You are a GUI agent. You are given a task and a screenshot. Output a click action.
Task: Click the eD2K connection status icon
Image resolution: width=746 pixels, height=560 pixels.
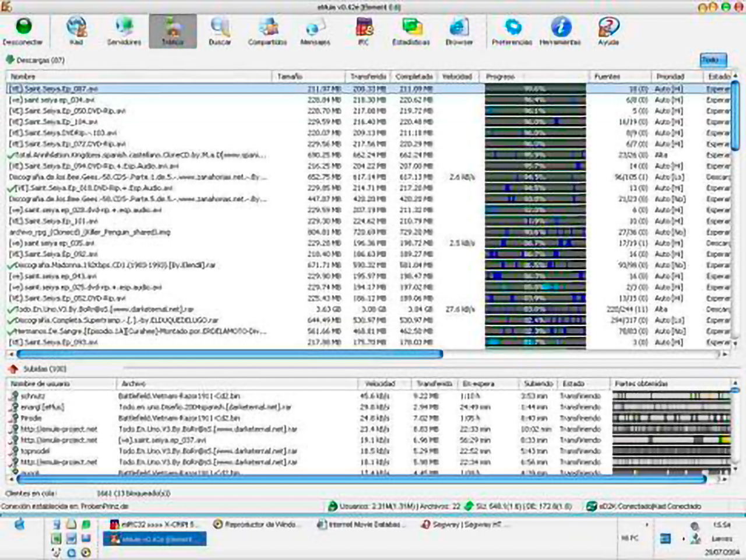(x=592, y=506)
